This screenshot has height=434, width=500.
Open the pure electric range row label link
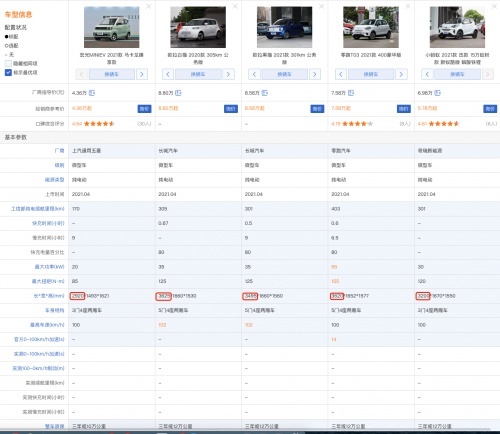(x=38, y=209)
